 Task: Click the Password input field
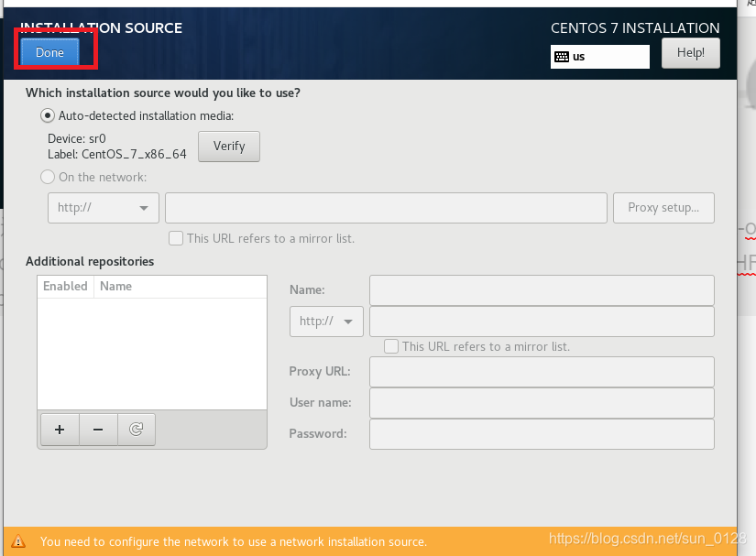542,434
